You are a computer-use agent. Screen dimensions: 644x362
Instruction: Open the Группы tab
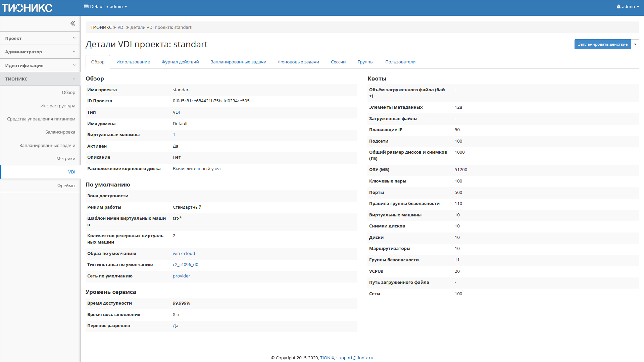pyautogui.click(x=365, y=62)
